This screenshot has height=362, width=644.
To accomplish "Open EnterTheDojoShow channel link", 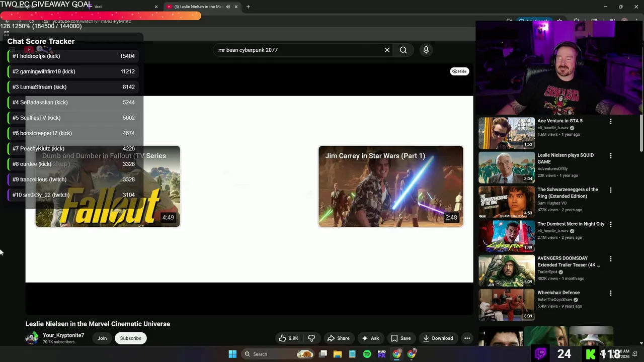I will click(556, 300).
